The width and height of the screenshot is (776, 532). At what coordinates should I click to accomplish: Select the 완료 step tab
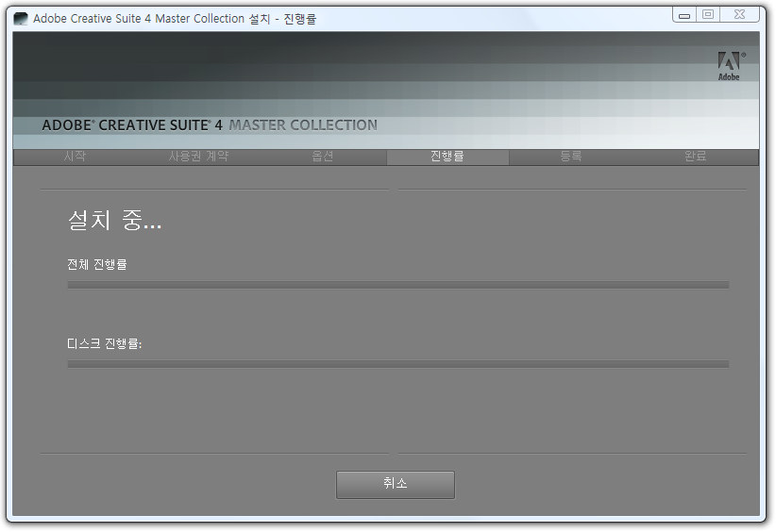[x=696, y=157]
